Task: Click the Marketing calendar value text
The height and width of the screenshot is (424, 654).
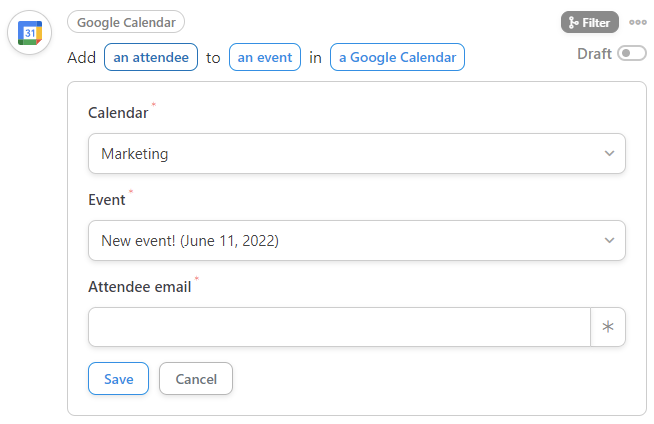Action: pyautogui.click(x=135, y=154)
